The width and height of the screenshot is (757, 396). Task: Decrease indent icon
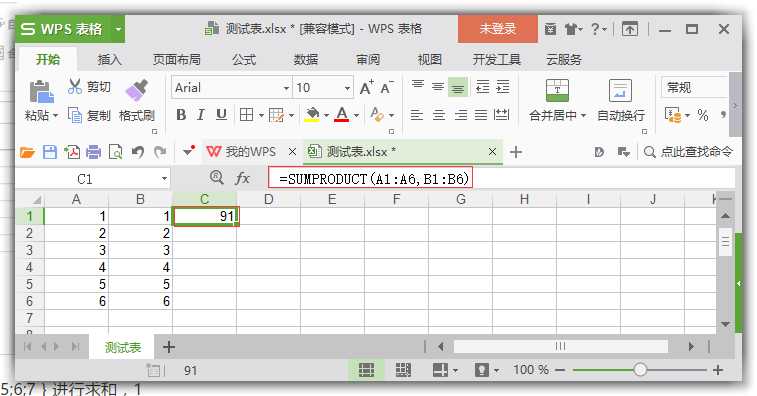[482, 87]
